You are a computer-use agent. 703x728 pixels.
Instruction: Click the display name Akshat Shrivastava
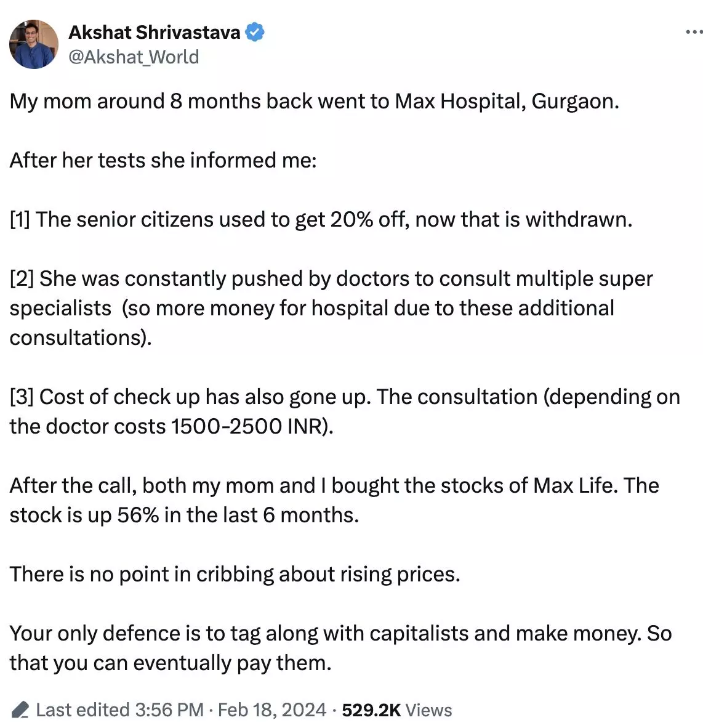154,32
